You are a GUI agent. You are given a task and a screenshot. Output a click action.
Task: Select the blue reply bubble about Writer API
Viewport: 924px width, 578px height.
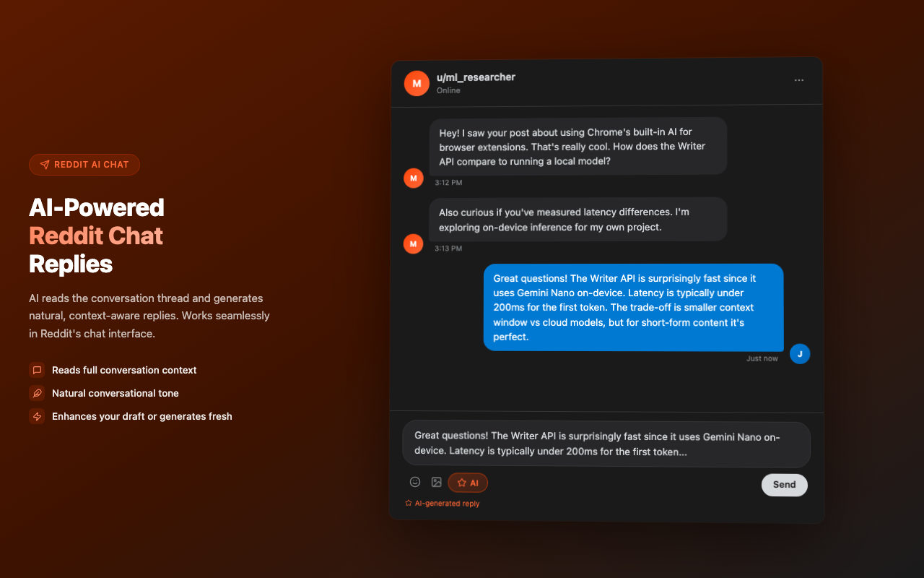click(x=633, y=308)
